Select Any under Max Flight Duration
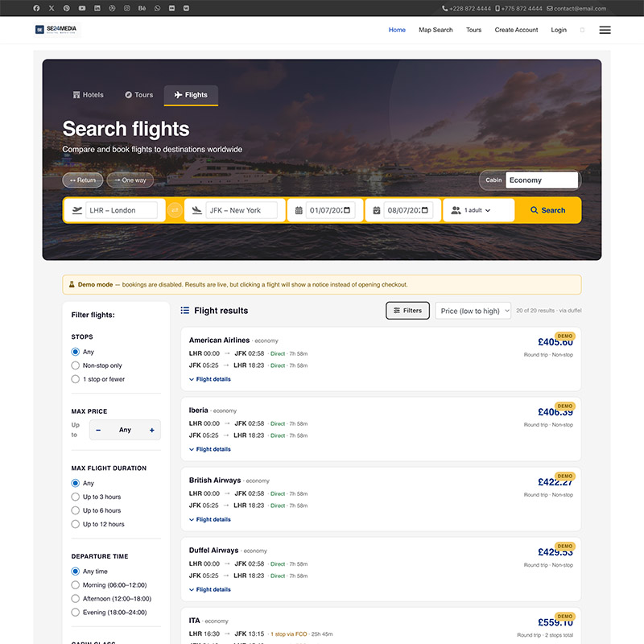 (x=75, y=483)
